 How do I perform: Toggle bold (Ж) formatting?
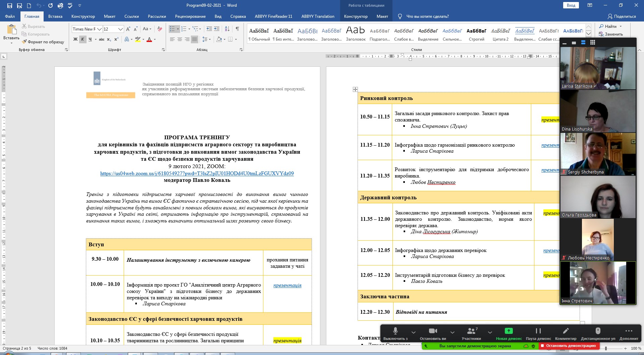pos(75,39)
